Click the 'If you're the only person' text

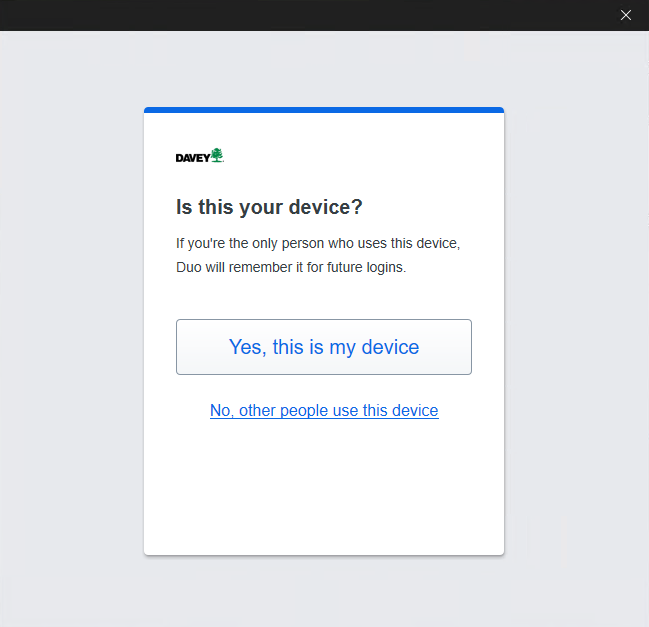click(318, 243)
